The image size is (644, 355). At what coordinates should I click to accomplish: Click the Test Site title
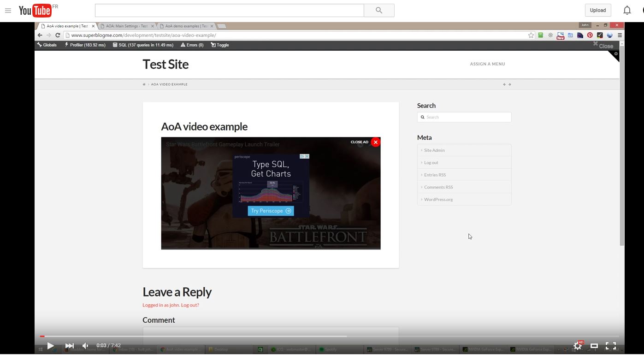click(165, 64)
